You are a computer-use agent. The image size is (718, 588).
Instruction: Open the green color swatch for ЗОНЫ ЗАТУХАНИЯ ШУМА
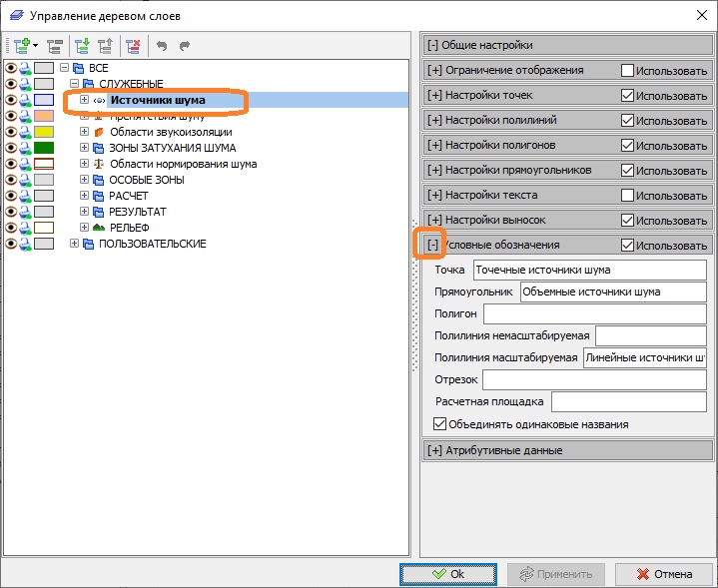tap(44, 148)
